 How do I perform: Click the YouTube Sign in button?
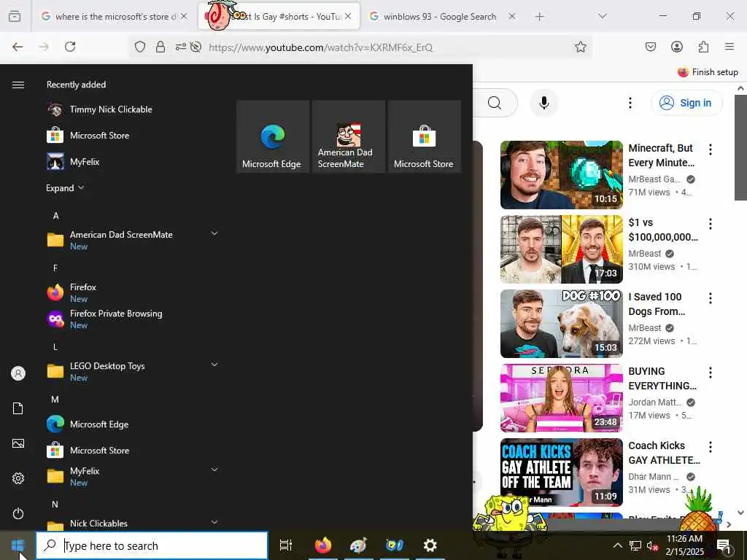[686, 103]
